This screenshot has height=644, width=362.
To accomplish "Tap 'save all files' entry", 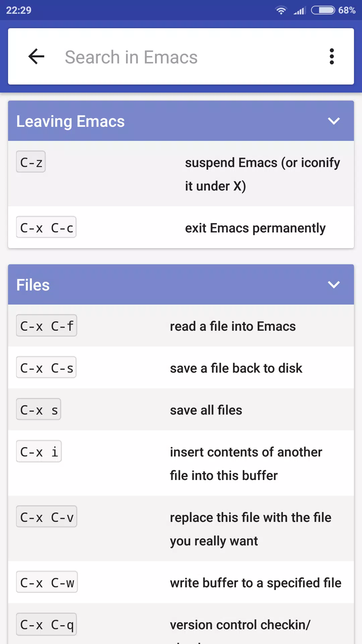I will point(206,410).
